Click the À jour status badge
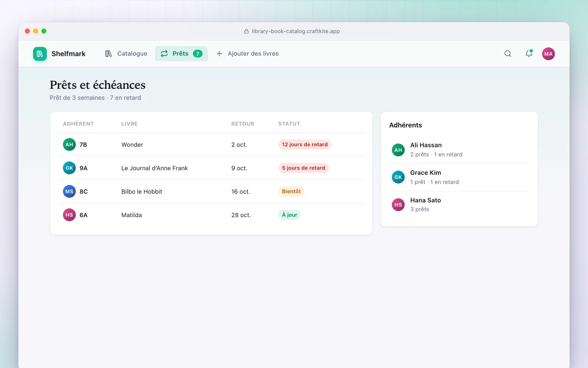The width and height of the screenshot is (588, 368). 289,215
